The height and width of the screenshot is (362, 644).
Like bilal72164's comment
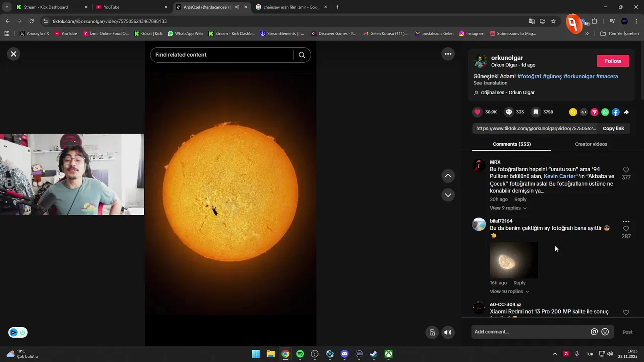[626, 229]
